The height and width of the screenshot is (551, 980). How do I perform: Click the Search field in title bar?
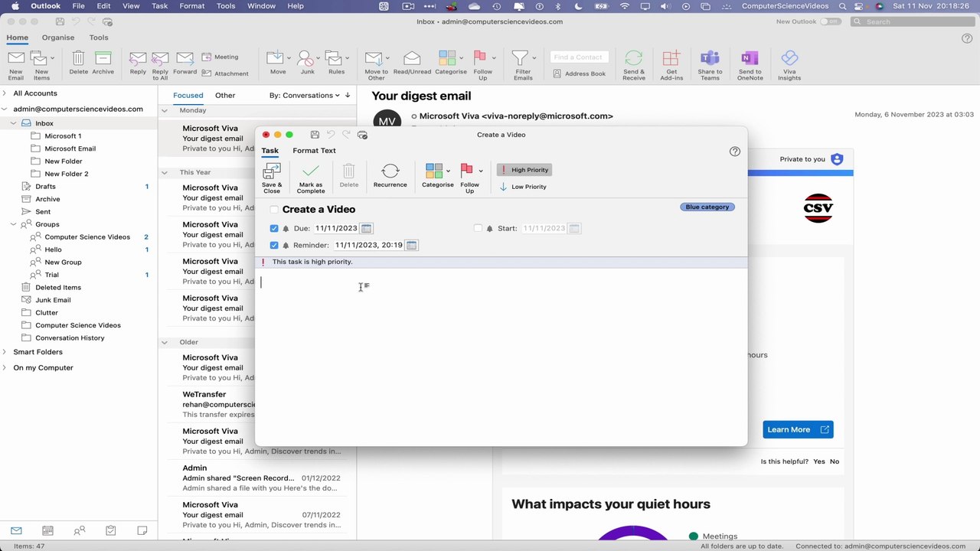point(911,21)
